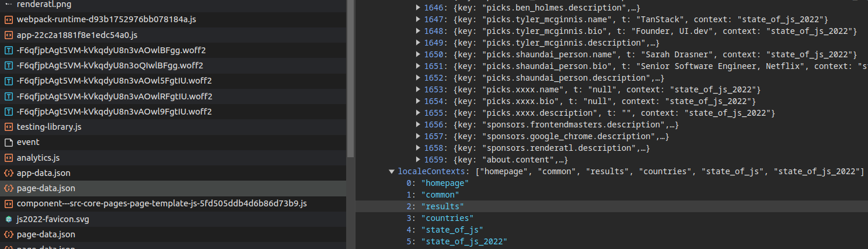Expand entry 1653 picks.xxxx.name

(x=418, y=89)
